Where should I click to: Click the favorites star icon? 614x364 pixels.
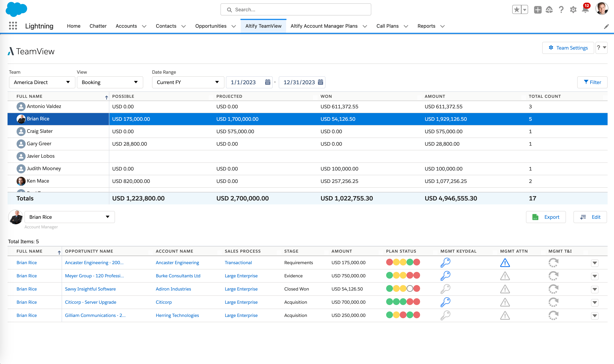pyautogui.click(x=517, y=10)
